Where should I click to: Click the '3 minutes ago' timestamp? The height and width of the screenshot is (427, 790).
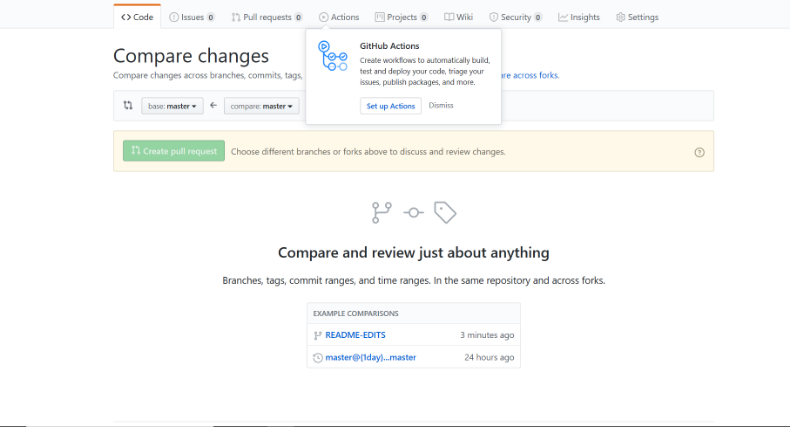487,335
